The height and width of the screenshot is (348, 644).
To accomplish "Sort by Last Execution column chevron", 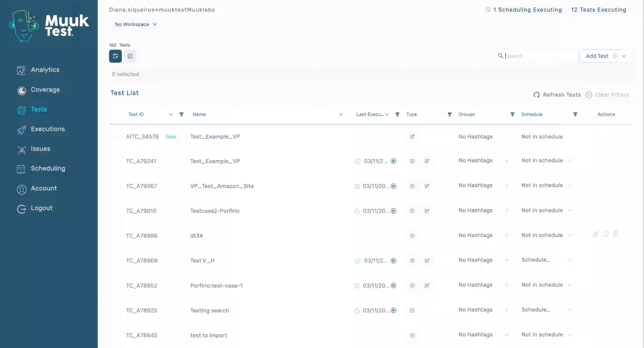I will pos(387,114).
